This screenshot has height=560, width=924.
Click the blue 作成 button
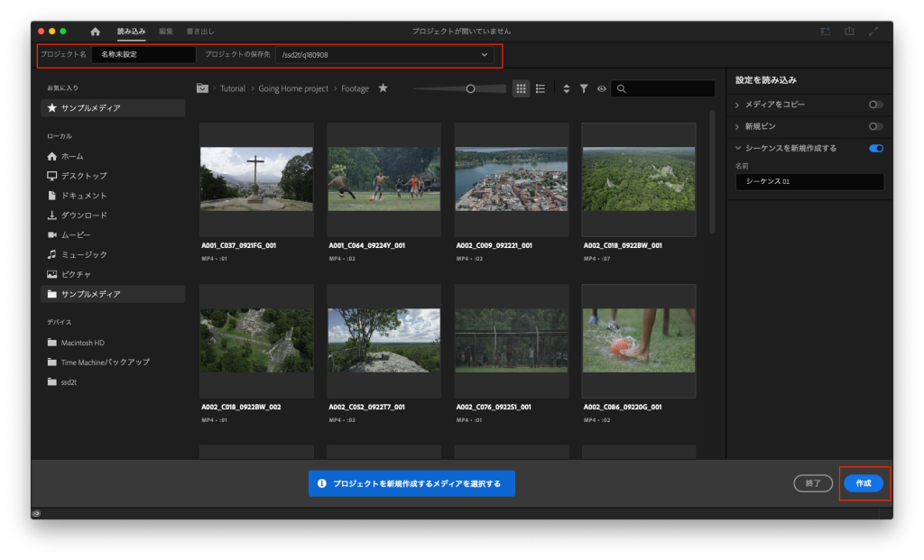[864, 483]
